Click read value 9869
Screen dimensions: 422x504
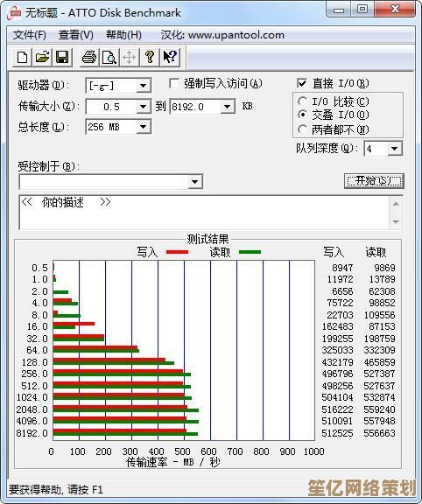click(384, 268)
